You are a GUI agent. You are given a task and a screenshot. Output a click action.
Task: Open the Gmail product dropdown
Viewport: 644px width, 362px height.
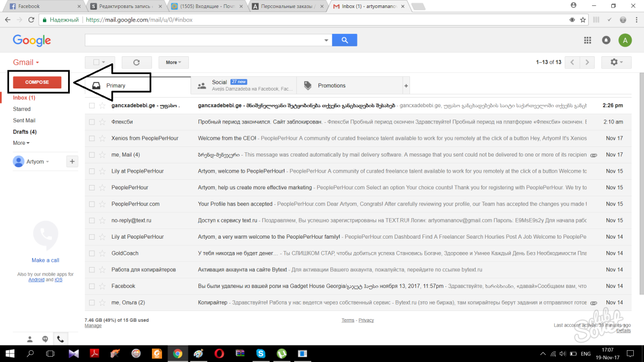click(x=26, y=62)
